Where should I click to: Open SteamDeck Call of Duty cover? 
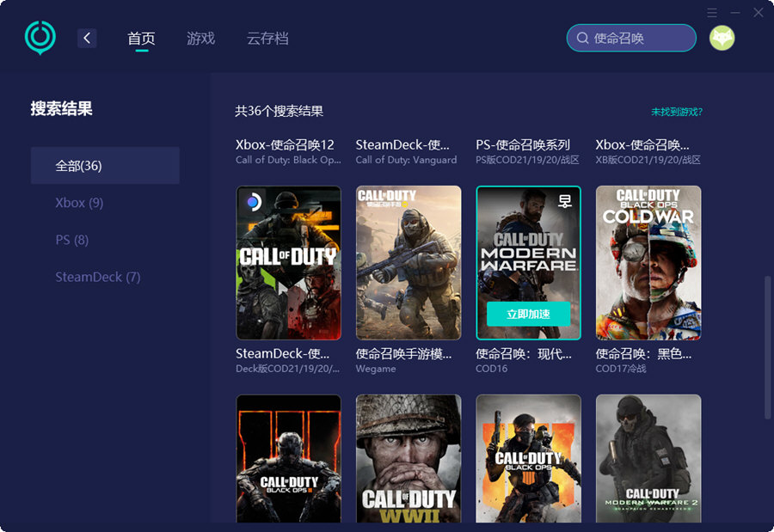click(x=288, y=262)
